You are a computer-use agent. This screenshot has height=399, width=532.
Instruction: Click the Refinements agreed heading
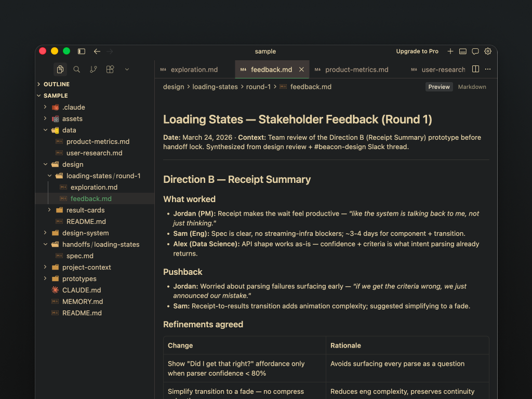coord(203,325)
